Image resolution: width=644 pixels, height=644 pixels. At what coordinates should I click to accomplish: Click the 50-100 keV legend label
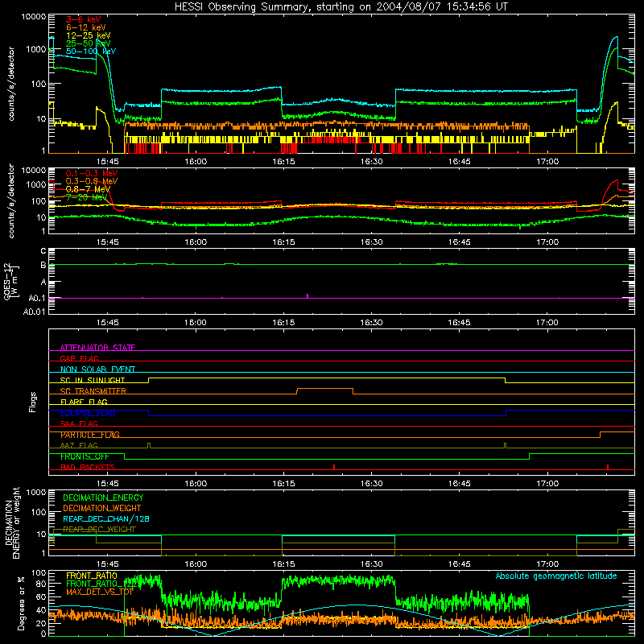(x=91, y=52)
